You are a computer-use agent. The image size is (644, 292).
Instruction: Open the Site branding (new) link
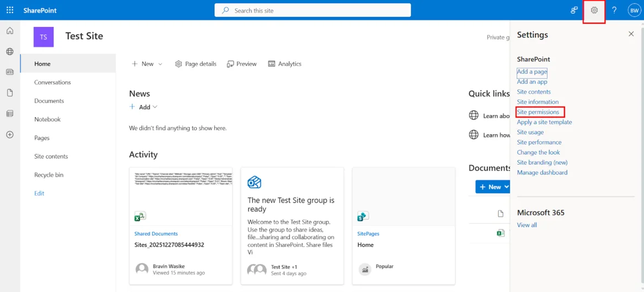(542, 162)
